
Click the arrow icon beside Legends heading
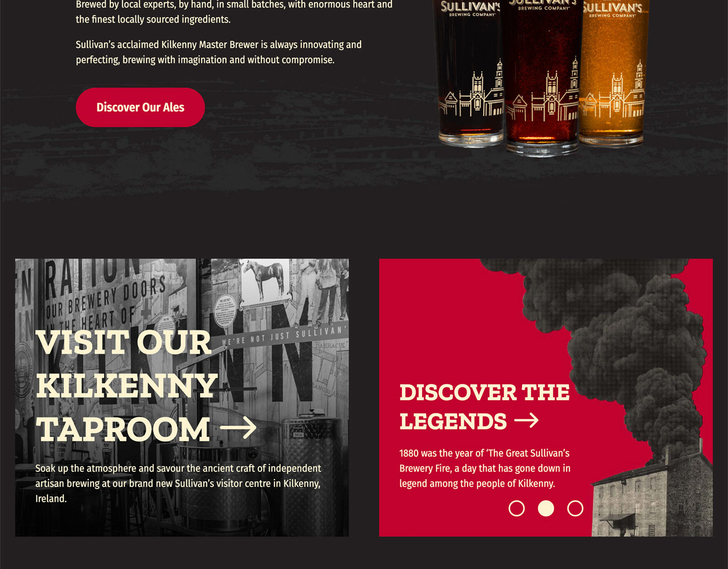[x=527, y=420]
